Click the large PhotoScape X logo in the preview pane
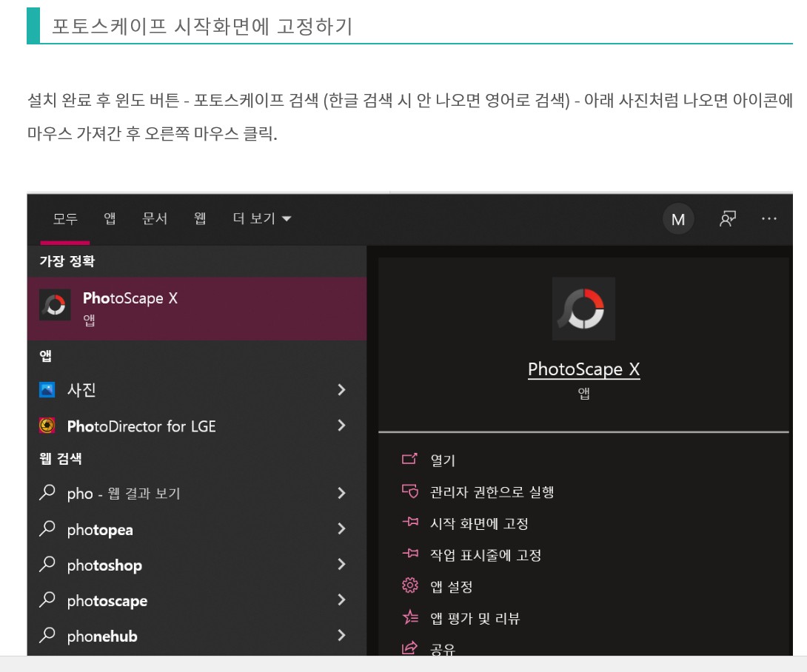 [583, 309]
